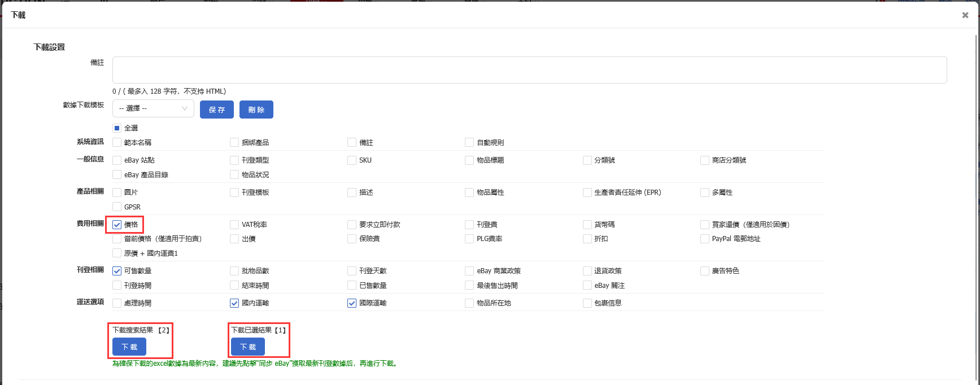Click the 保存 template button
The width and height of the screenshot is (980, 385).
click(217, 110)
